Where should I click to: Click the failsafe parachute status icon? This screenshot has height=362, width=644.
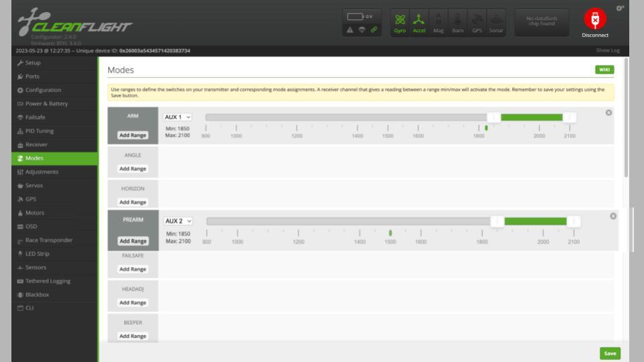click(x=362, y=29)
